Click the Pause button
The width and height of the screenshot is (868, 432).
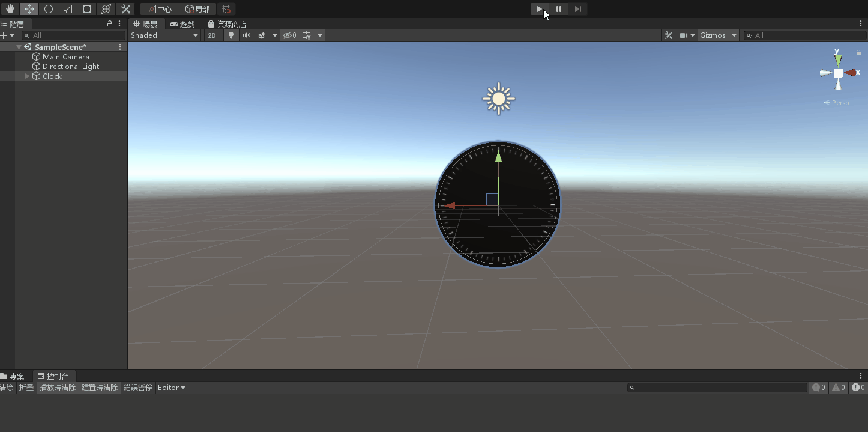click(x=559, y=9)
